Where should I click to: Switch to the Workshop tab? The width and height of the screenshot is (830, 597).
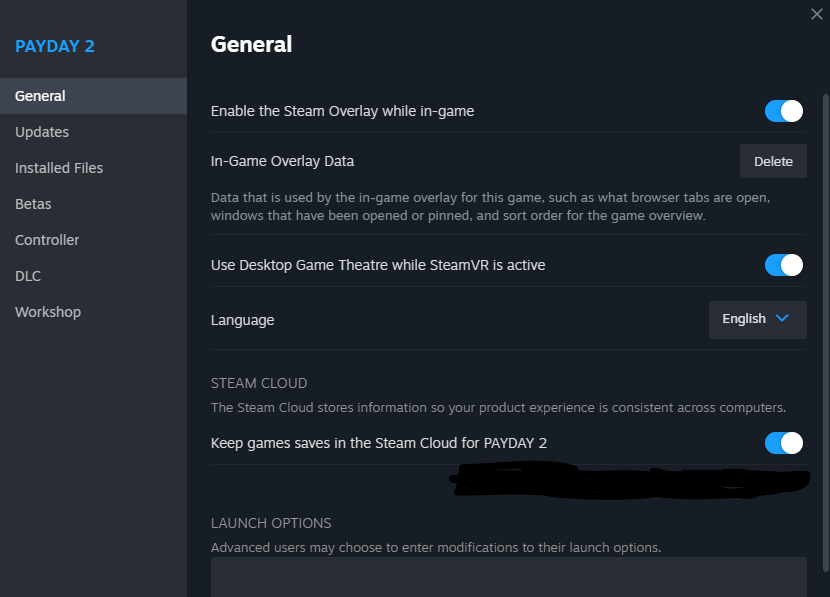coord(48,312)
